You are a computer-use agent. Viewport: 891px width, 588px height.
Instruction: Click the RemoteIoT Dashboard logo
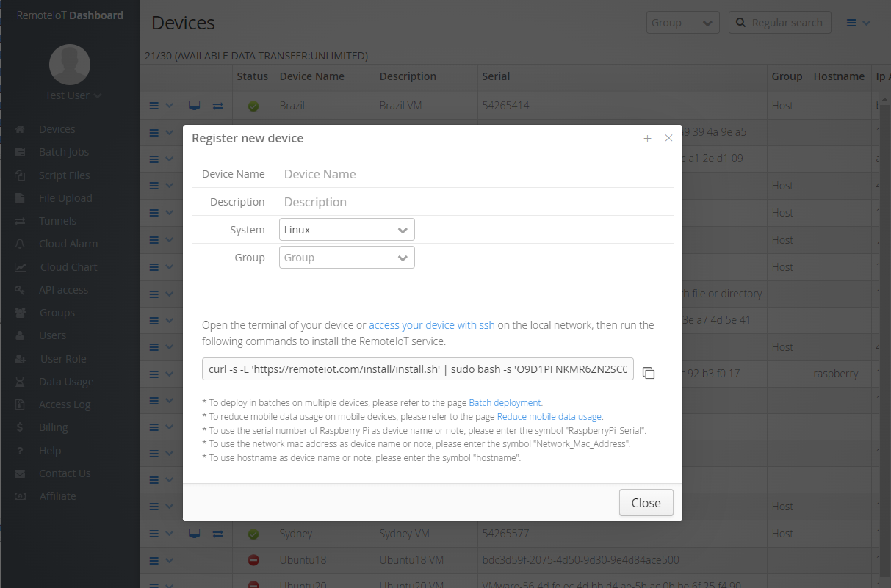coord(70,15)
